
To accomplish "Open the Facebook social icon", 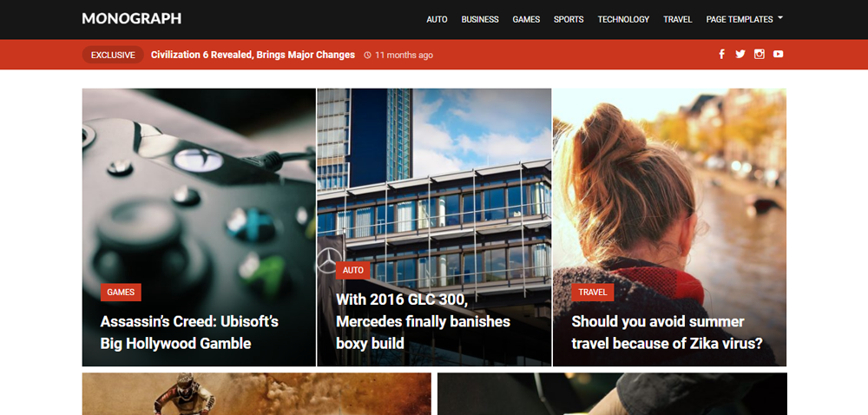I will pos(722,54).
